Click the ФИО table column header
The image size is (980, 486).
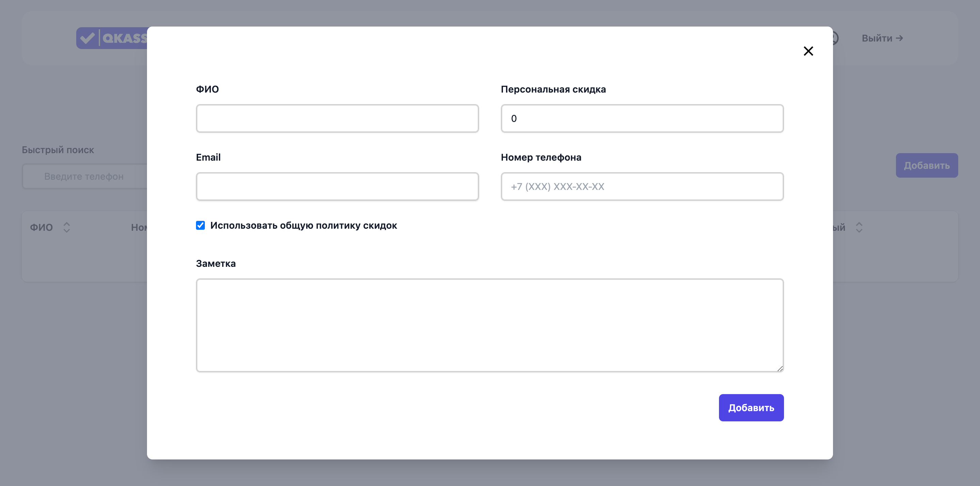tap(42, 227)
